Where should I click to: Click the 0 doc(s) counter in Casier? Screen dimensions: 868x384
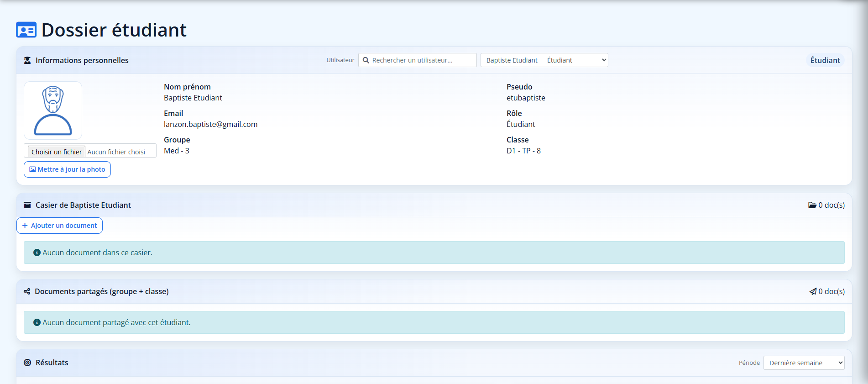(x=831, y=205)
